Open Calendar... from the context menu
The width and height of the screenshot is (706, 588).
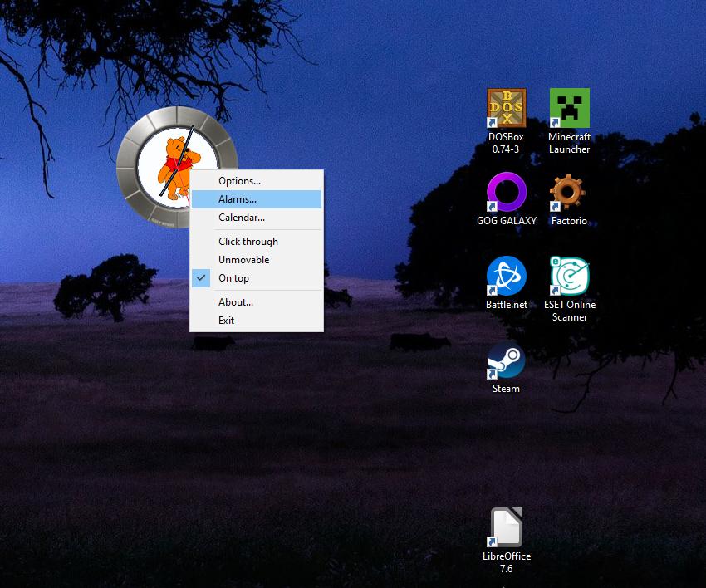[257, 218]
